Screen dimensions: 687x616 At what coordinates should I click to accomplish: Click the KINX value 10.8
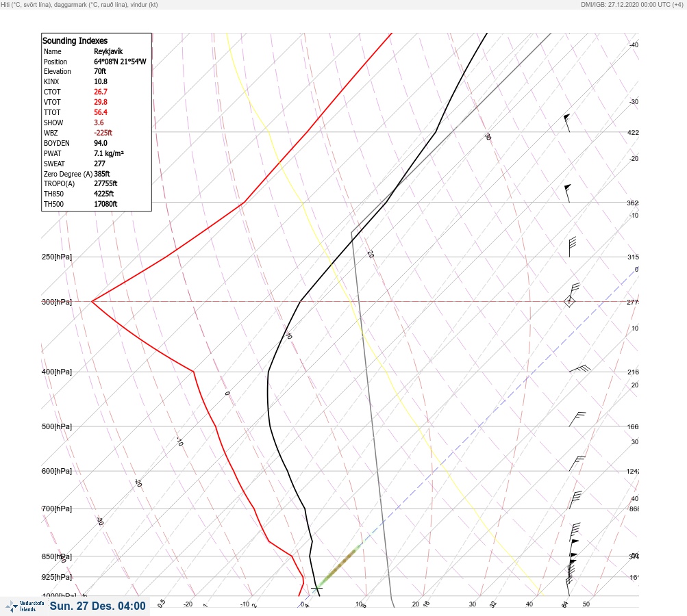100,81
